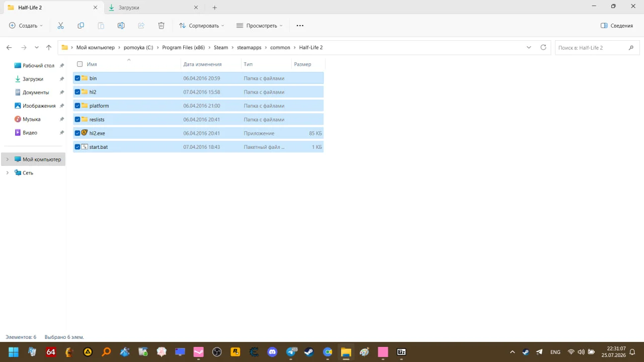Sort by Размер column header
This screenshot has width=644, height=362.
coord(308,64)
